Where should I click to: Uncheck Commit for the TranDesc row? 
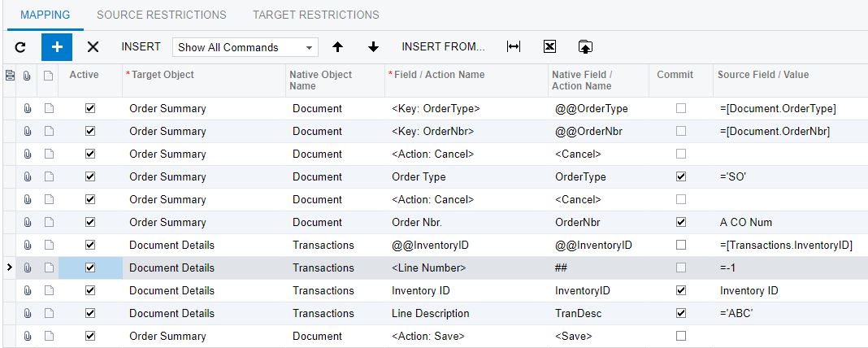tap(681, 313)
